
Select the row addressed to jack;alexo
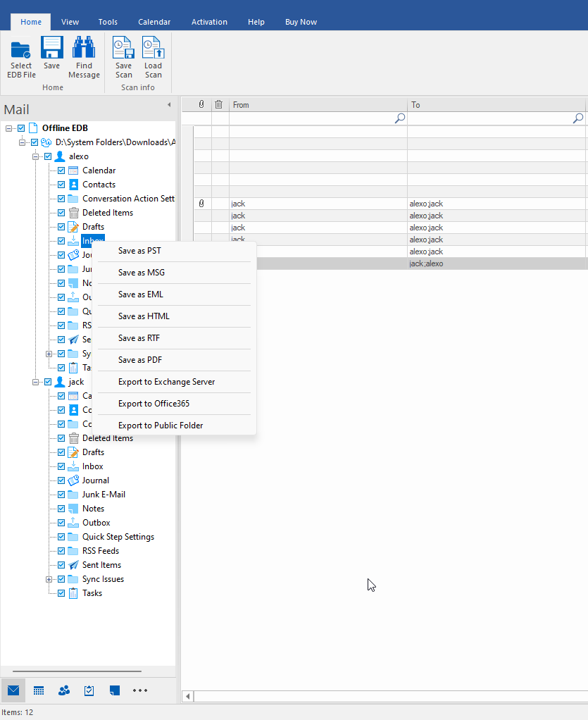tap(391, 263)
